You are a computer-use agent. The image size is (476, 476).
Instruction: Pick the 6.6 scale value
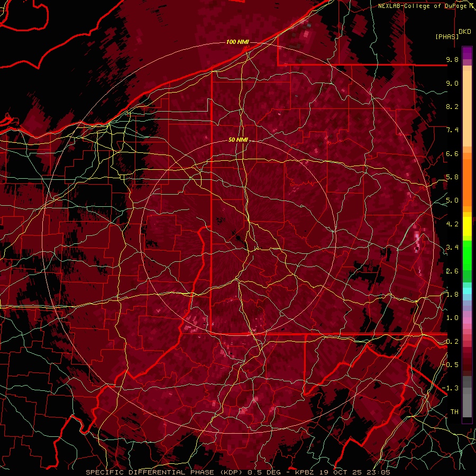(452, 153)
